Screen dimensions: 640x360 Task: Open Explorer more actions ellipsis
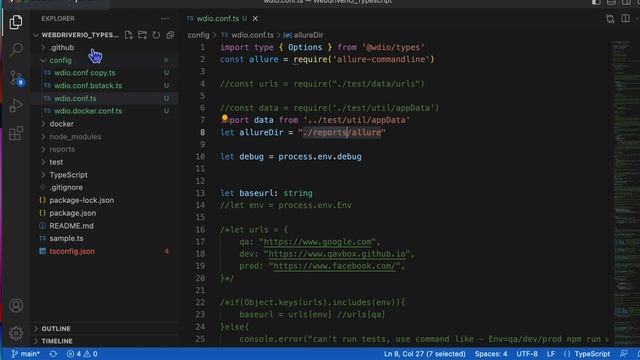(165, 18)
